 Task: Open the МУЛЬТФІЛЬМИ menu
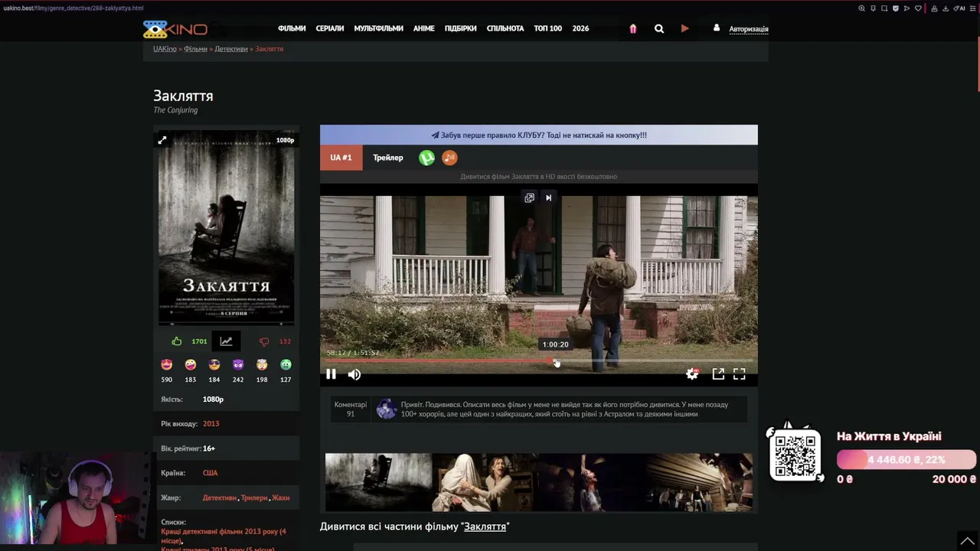click(378, 29)
